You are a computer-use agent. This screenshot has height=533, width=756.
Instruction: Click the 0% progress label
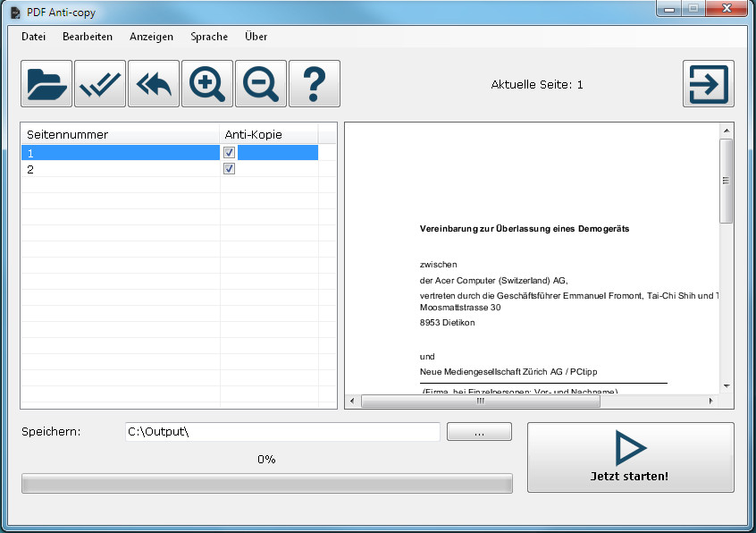(x=266, y=459)
